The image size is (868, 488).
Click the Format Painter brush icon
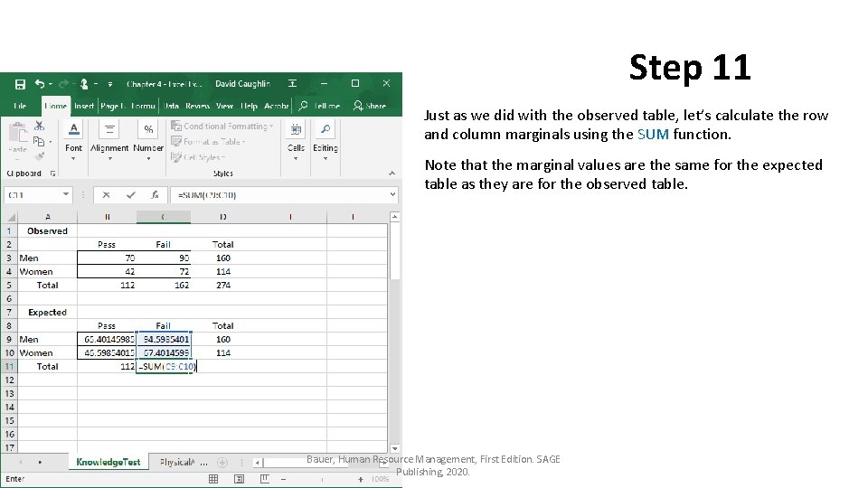tap(39, 157)
